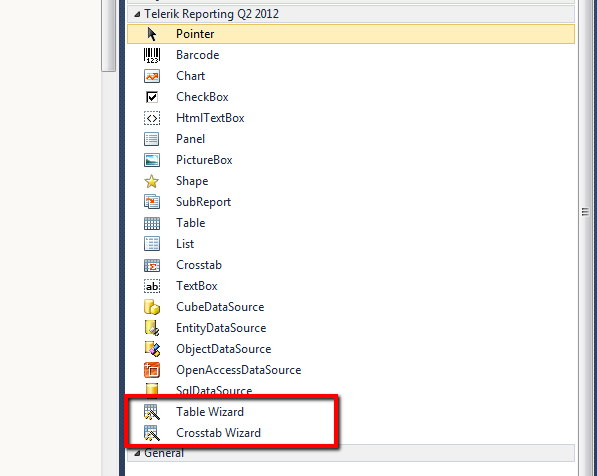Viewport: 597px width, 476px height.
Task: Select the CheckBox report item icon
Action: [152, 97]
